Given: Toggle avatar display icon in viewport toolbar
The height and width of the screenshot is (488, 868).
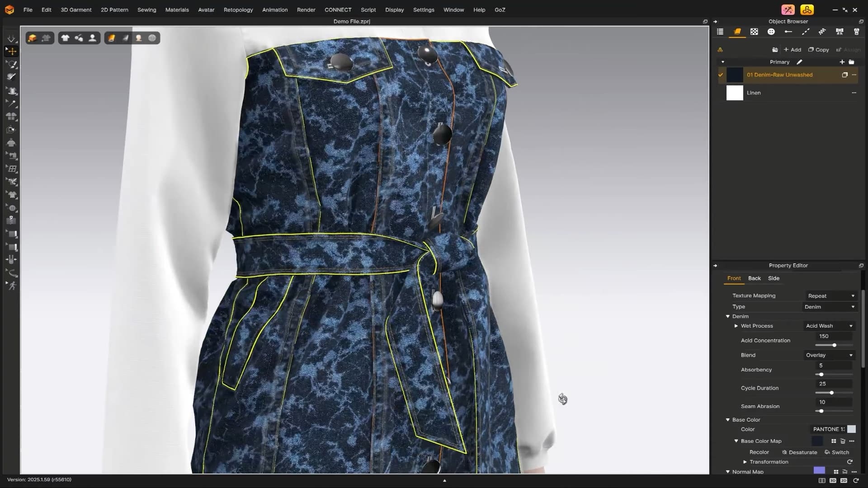Looking at the screenshot, I should tap(93, 38).
